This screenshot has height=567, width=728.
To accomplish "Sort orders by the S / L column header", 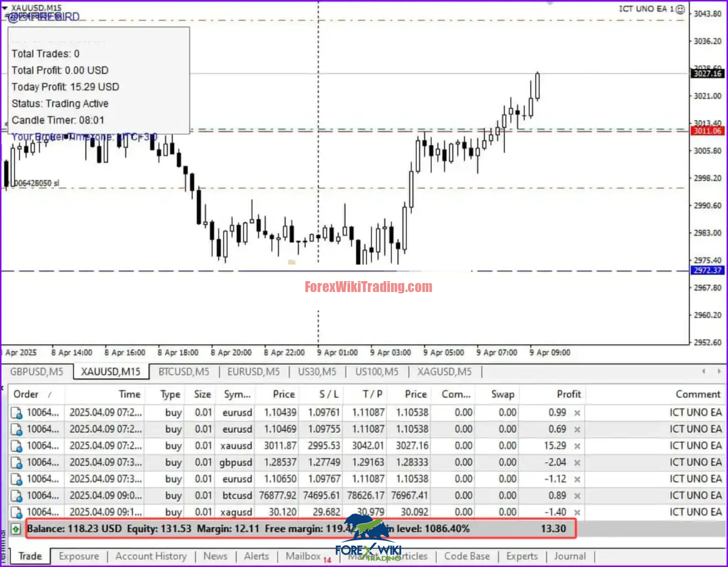I will pyautogui.click(x=320, y=394).
